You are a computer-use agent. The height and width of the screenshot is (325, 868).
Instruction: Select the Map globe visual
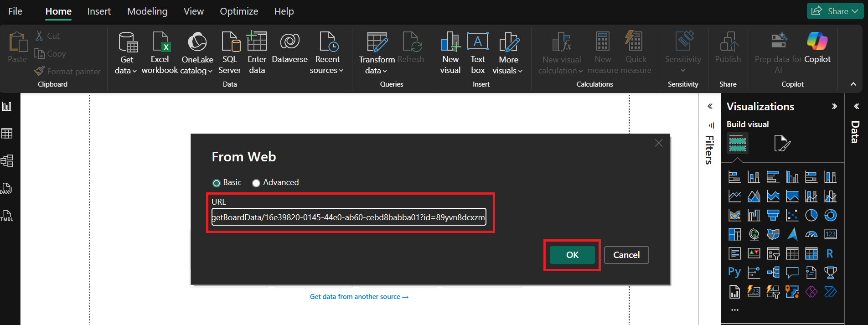coord(754,234)
